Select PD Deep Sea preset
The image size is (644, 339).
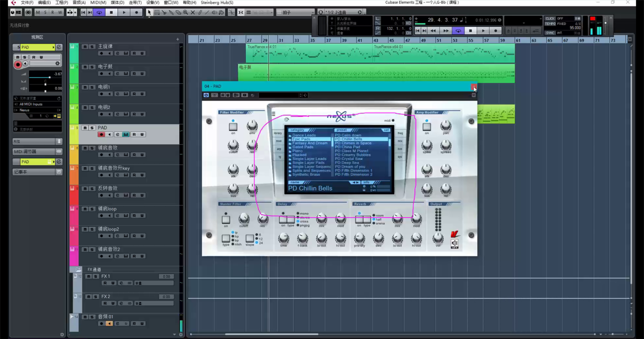point(347,163)
